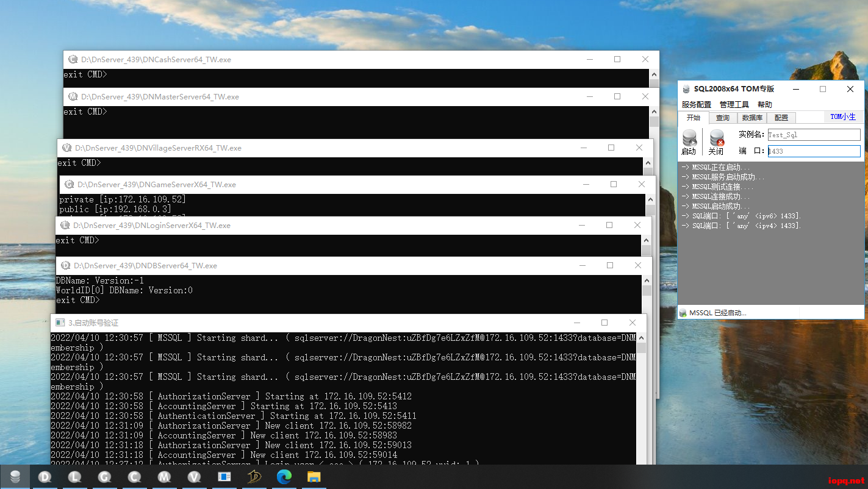Click the 启动 start database icon
The width and height of the screenshot is (868, 489).
689,138
